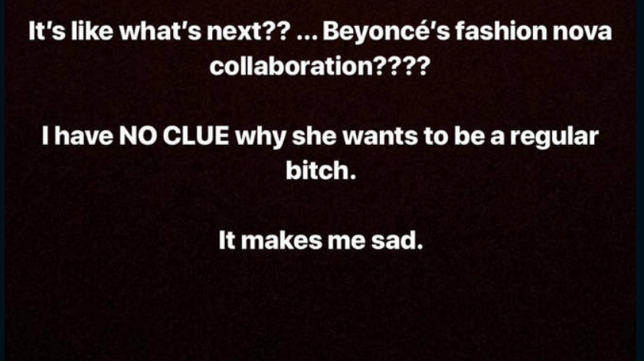The width and height of the screenshot is (644, 361).
Task: Click the word "sad." in the last sentence
Action: coord(397,240)
